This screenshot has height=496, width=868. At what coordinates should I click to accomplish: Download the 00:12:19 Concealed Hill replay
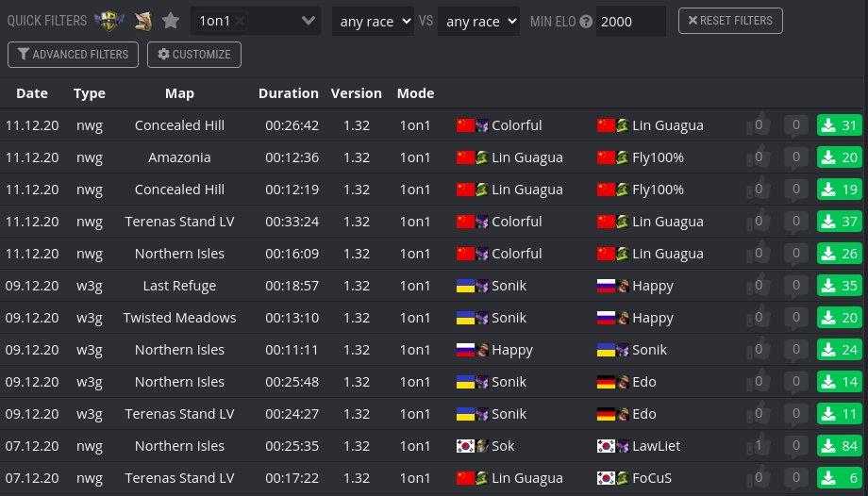839,190
